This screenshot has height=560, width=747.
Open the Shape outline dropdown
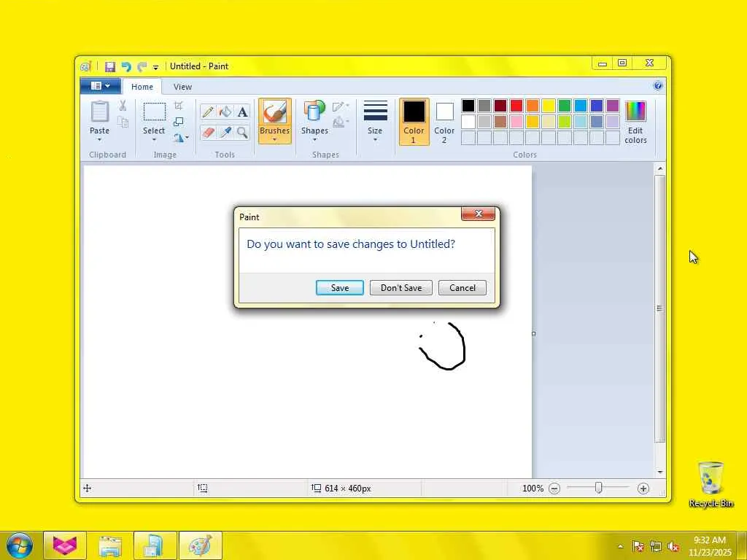tap(341, 106)
